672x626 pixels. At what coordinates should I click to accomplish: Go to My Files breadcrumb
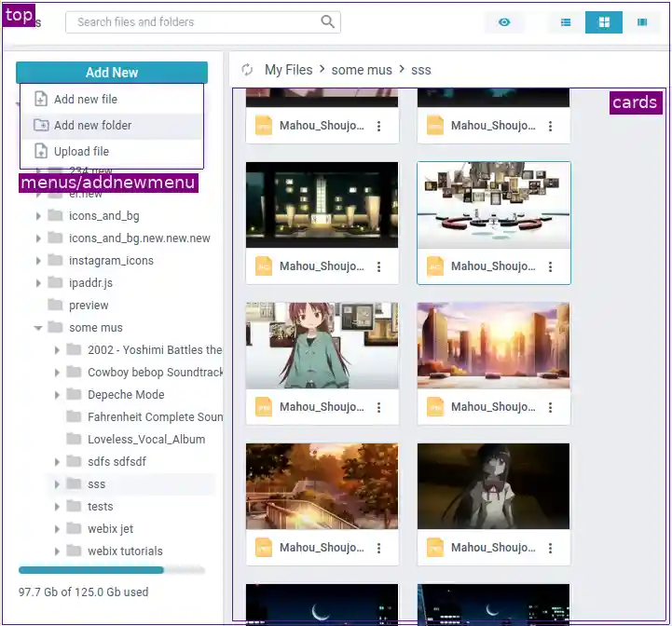click(288, 70)
